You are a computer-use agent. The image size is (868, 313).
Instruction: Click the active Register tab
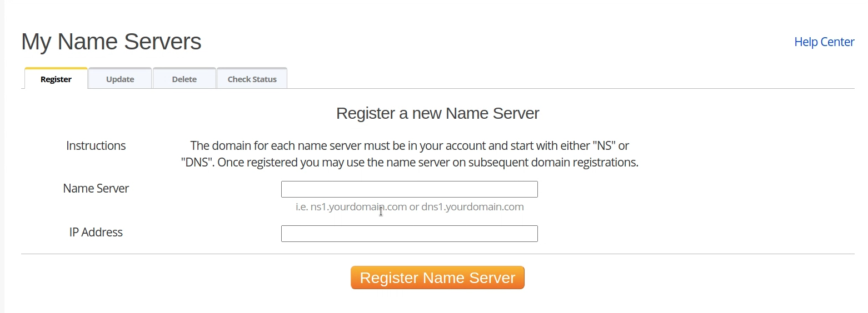click(56, 79)
